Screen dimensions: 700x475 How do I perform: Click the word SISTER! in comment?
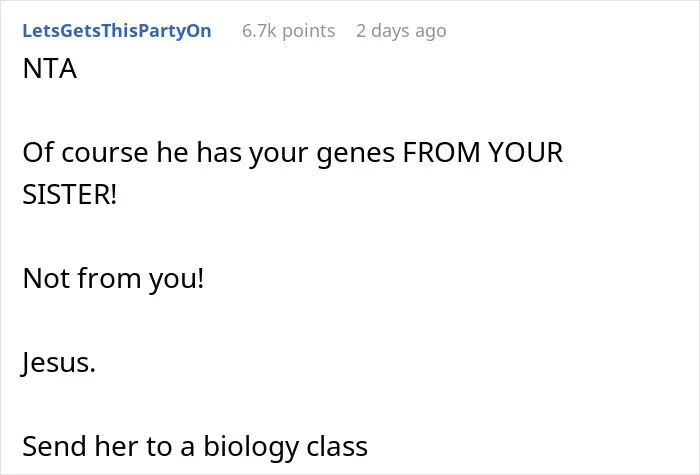point(70,195)
